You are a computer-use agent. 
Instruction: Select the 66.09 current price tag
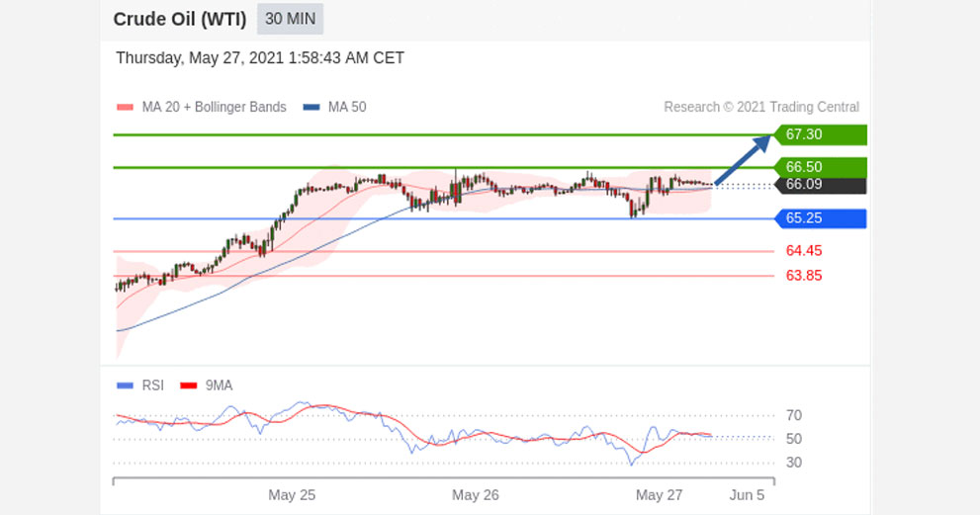coord(821,185)
